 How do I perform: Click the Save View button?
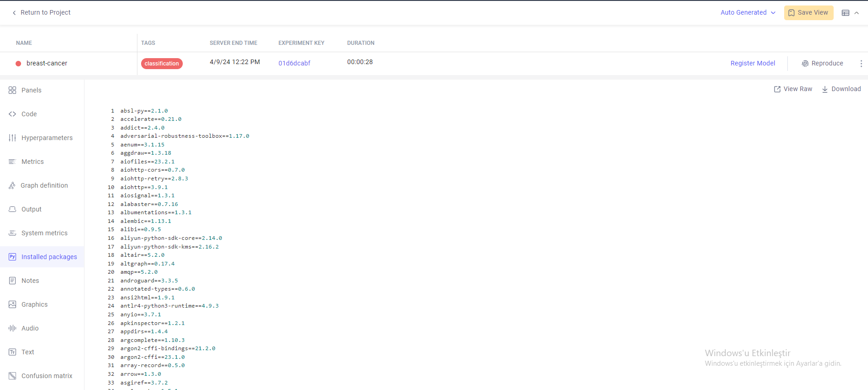tap(808, 13)
